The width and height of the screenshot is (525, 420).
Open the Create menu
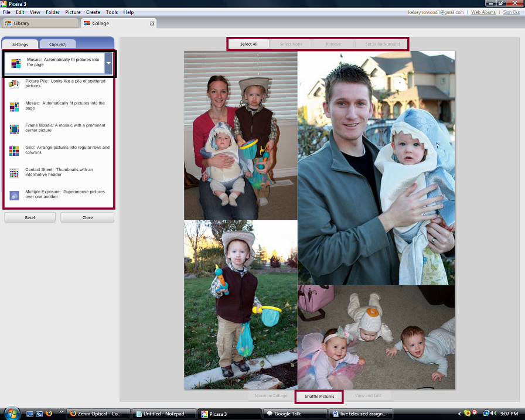tap(93, 12)
